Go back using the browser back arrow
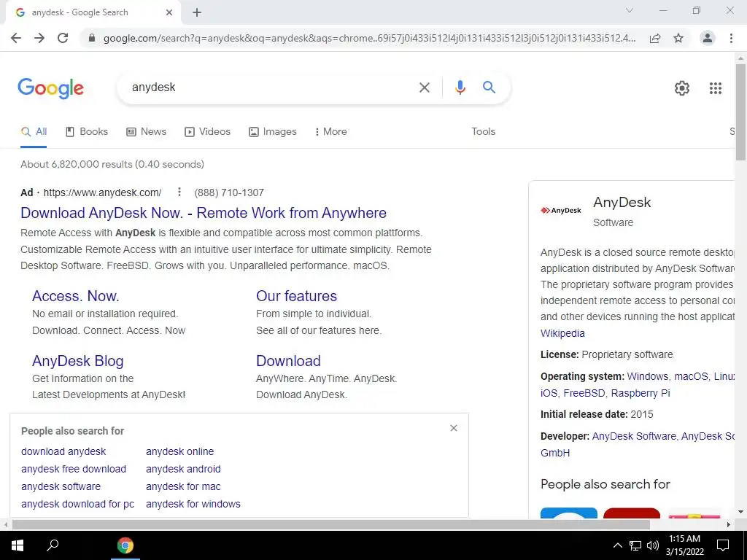Viewport: 747px width, 560px height. (x=16, y=38)
